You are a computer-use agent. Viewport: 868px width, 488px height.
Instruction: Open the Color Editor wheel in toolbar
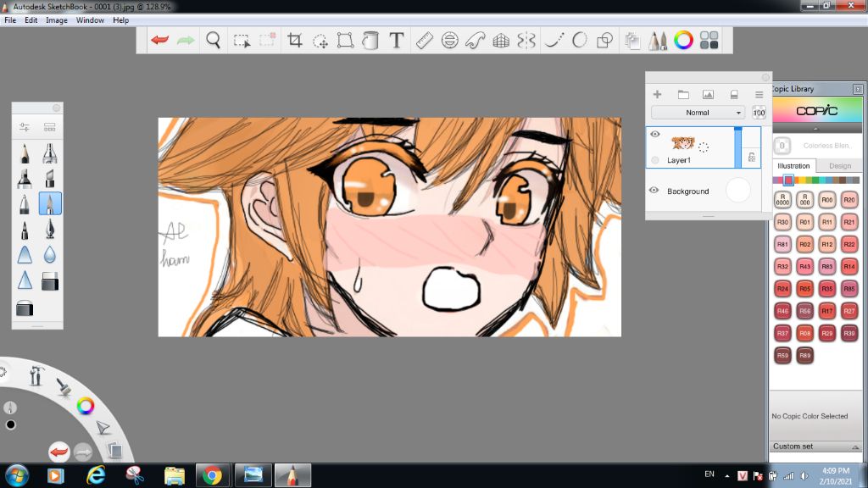(683, 40)
